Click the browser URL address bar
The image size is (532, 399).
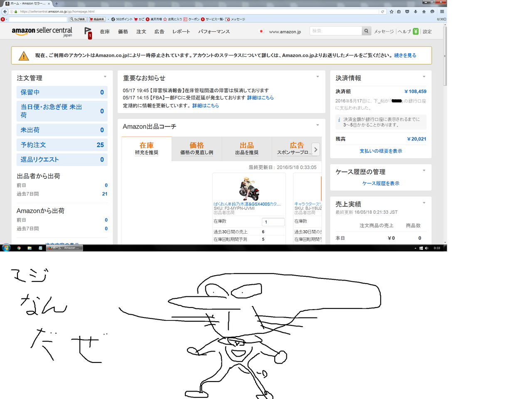coord(199,12)
